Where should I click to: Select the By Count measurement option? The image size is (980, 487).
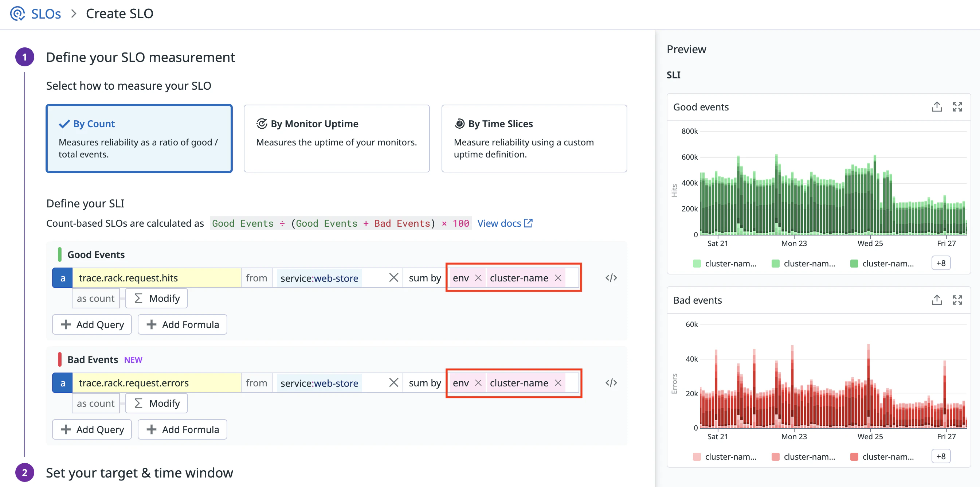point(139,139)
